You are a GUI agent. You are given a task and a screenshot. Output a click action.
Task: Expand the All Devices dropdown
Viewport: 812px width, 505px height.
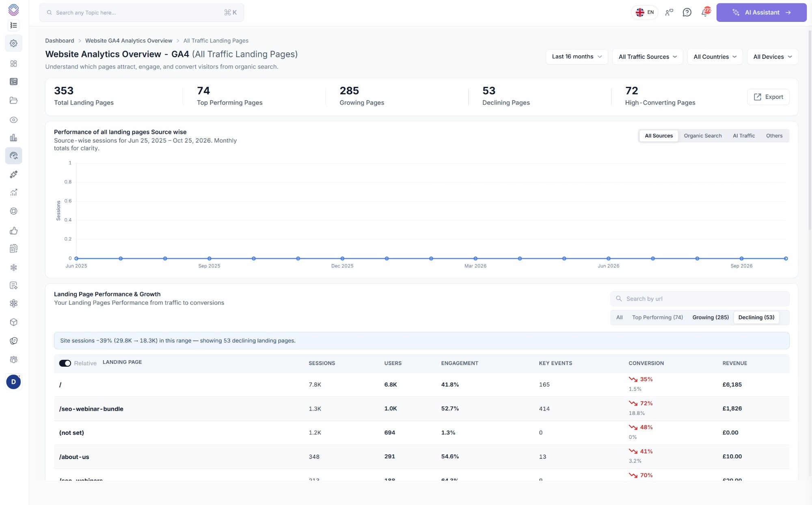pyautogui.click(x=773, y=57)
